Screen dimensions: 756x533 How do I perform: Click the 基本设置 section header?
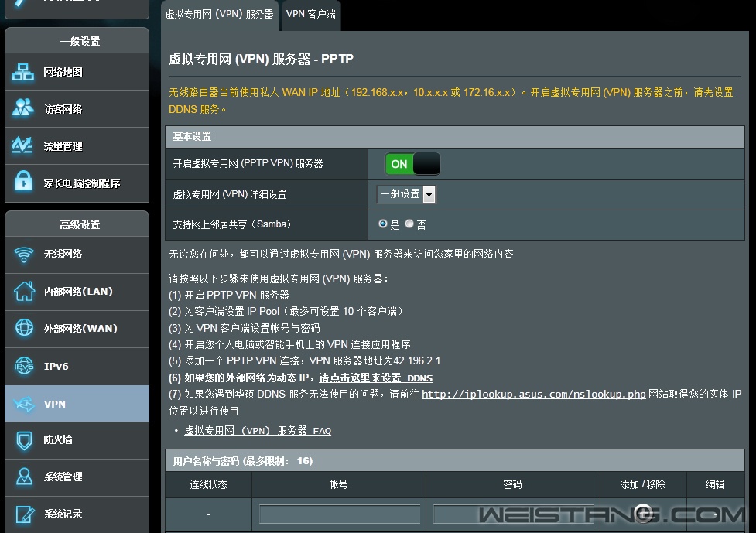(x=455, y=136)
